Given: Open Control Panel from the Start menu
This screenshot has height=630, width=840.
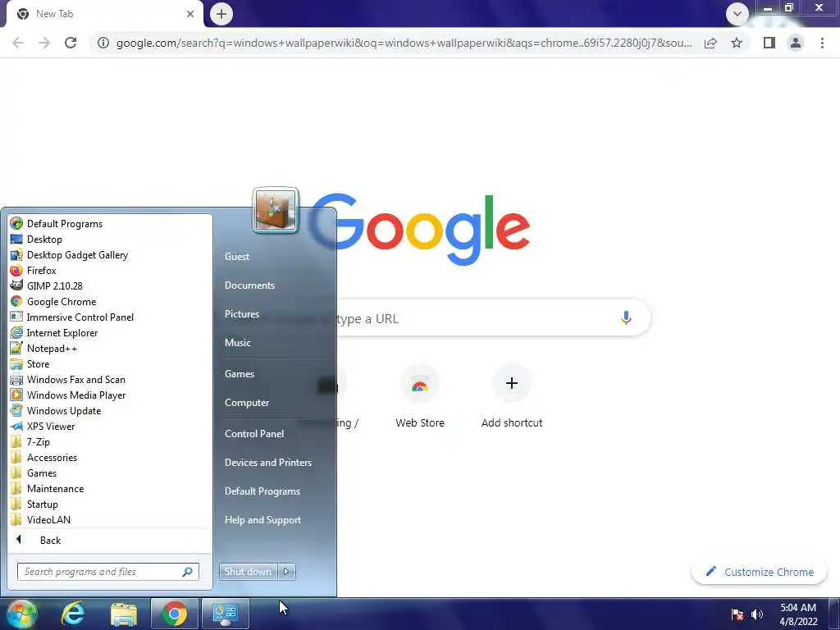Looking at the screenshot, I should (254, 433).
